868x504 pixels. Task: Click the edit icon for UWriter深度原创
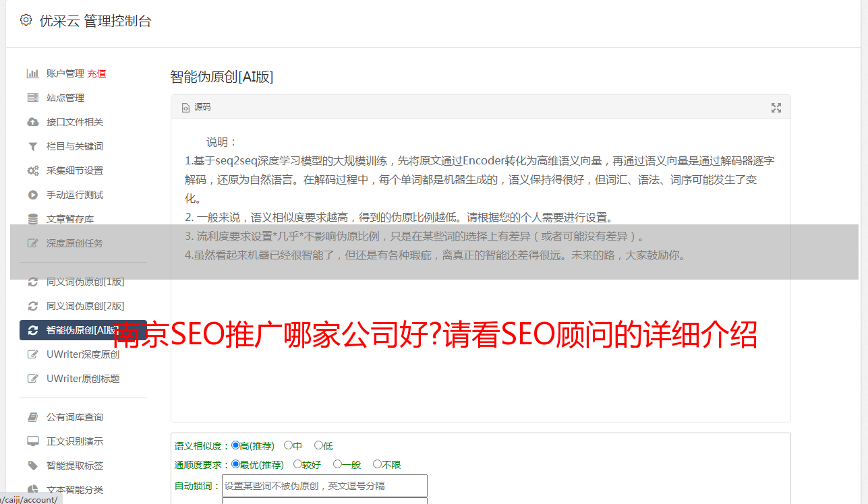pos(32,354)
